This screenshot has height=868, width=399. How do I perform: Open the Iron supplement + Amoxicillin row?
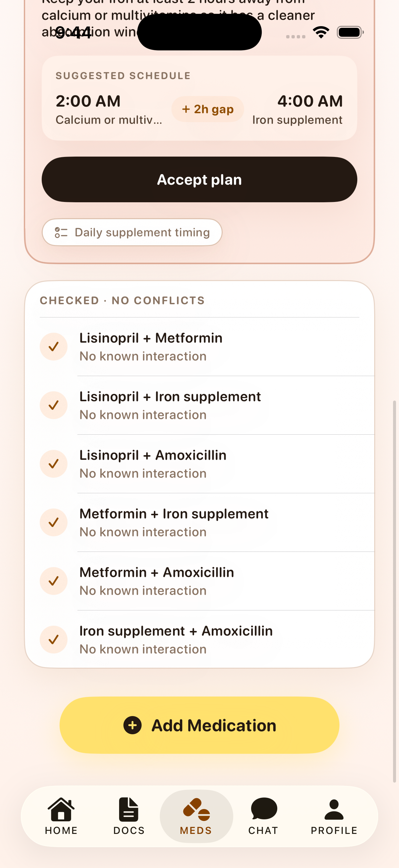202,640
